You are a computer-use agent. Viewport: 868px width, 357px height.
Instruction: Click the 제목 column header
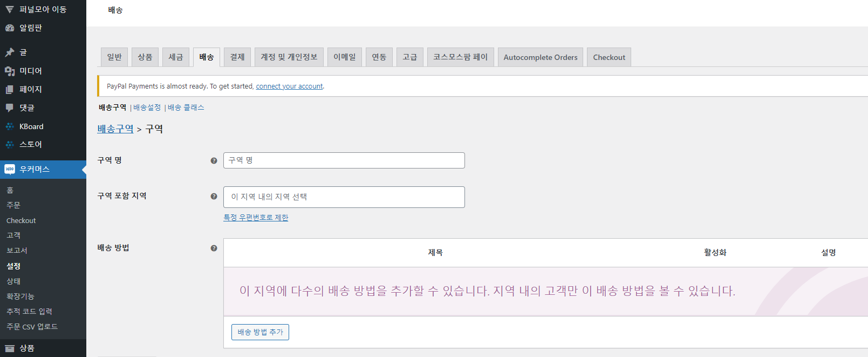click(435, 253)
